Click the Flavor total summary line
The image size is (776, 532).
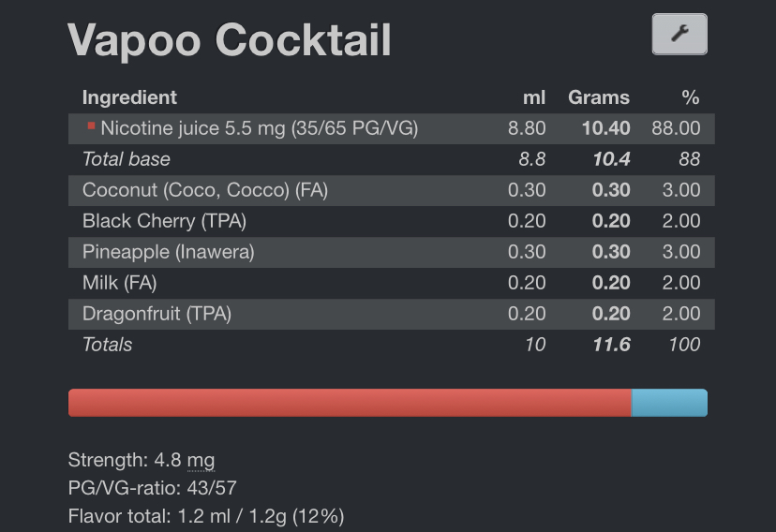(206, 516)
